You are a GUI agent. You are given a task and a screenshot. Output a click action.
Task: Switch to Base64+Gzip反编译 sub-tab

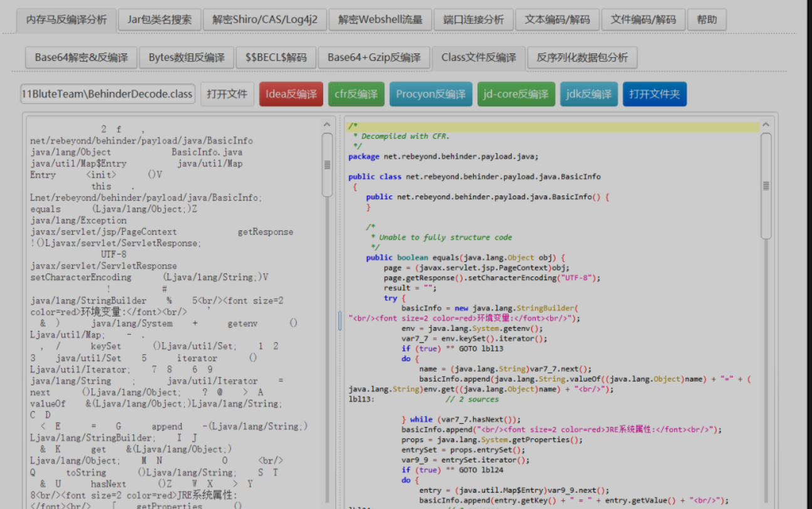(374, 57)
